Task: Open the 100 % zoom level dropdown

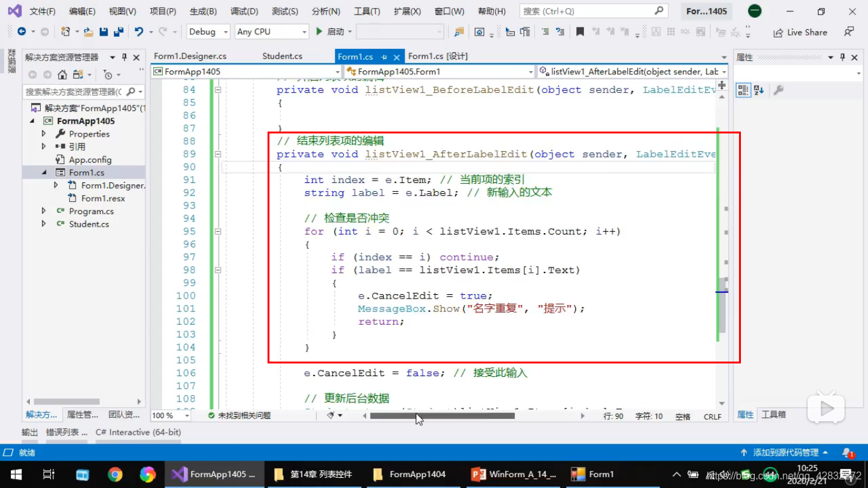Action: pos(170,416)
